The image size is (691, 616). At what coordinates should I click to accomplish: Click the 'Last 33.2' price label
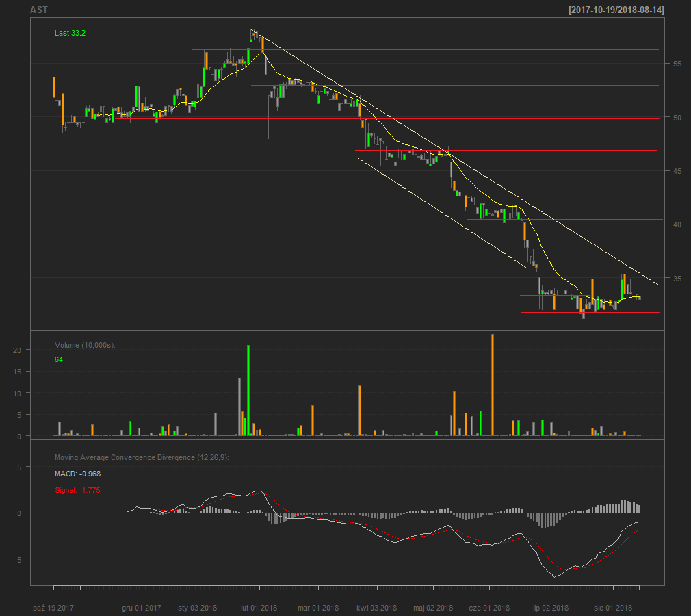coord(70,33)
